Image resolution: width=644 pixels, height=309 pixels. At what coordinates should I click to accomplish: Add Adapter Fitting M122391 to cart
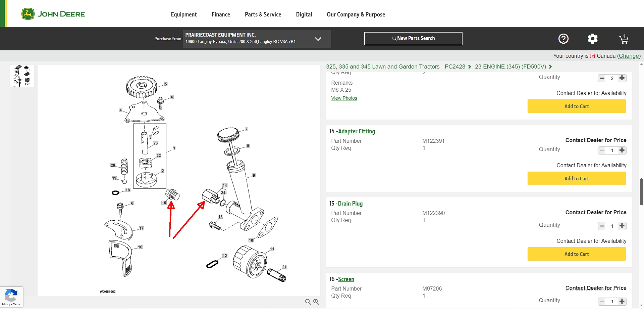point(577,178)
